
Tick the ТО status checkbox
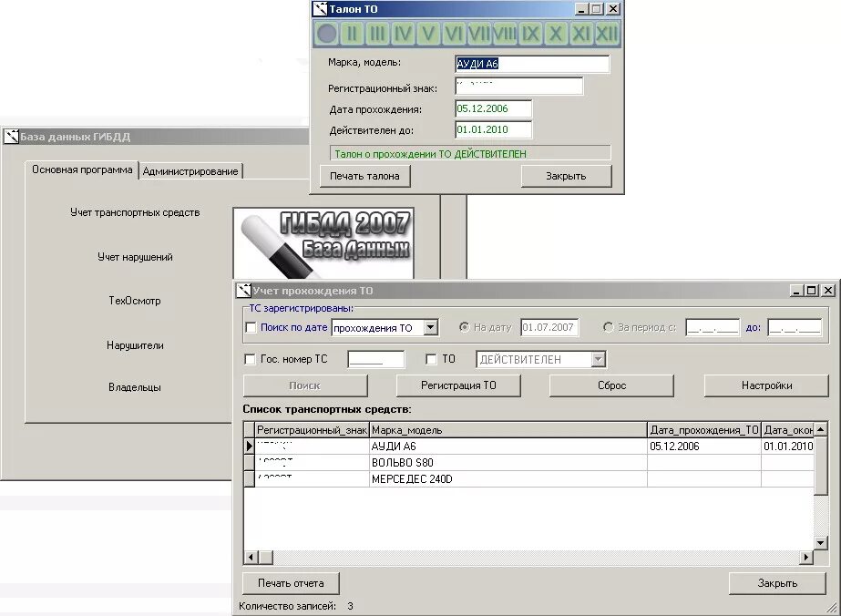(x=431, y=359)
